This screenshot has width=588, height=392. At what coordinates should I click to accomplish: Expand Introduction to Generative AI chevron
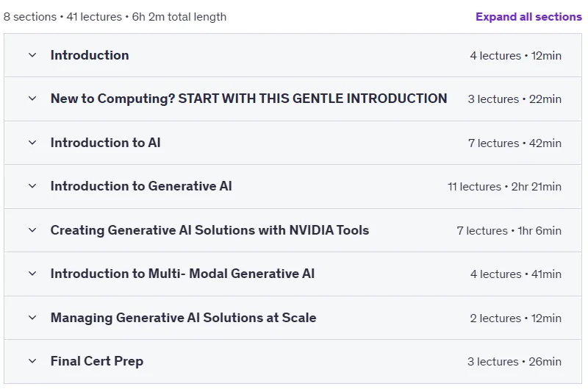[x=32, y=186]
